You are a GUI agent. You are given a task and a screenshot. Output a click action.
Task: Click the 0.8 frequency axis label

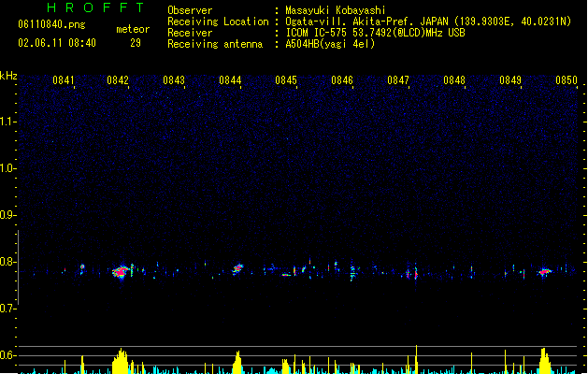pyautogui.click(x=7, y=262)
